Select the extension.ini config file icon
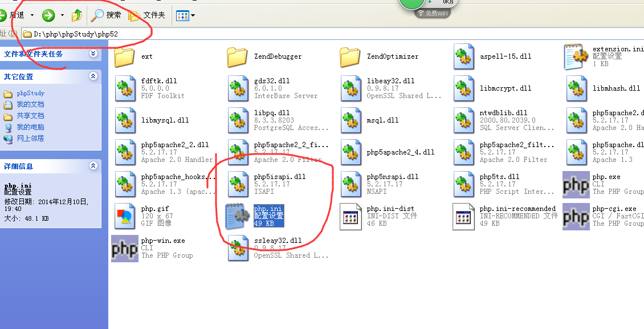 tap(576, 56)
